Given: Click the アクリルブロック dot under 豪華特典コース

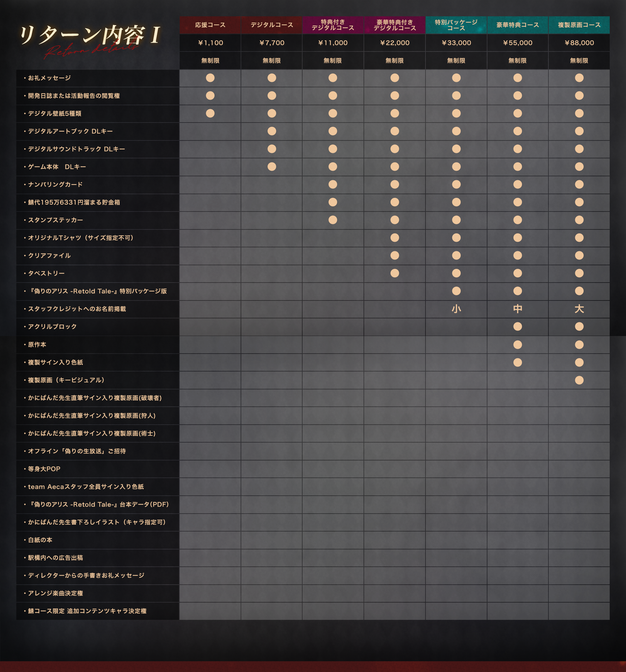Looking at the screenshot, I should 517,327.
